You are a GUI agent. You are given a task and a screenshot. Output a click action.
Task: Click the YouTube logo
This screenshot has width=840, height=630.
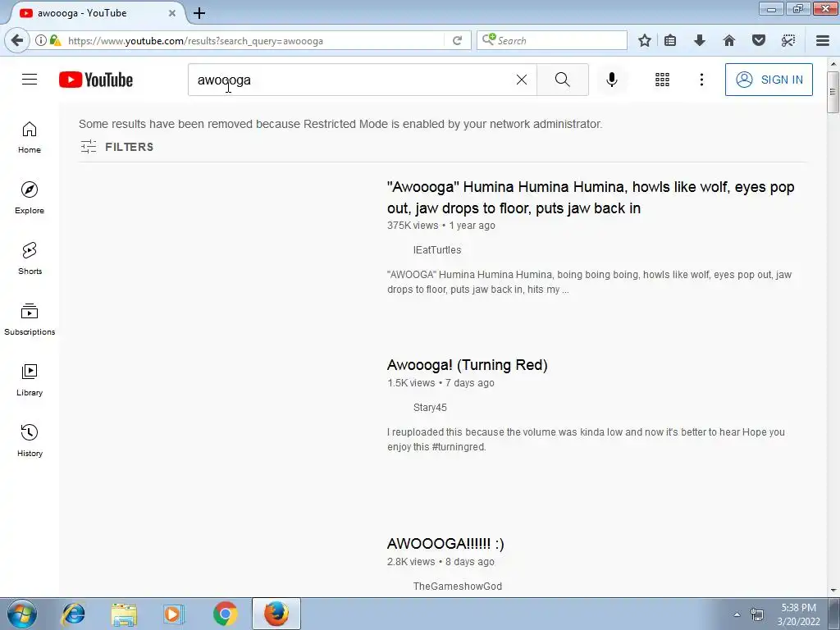(x=96, y=80)
